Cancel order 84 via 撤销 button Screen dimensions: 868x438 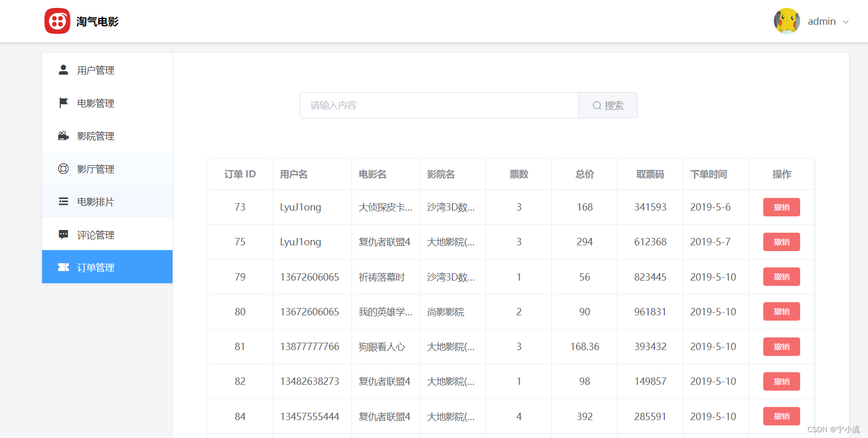[781, 416]
